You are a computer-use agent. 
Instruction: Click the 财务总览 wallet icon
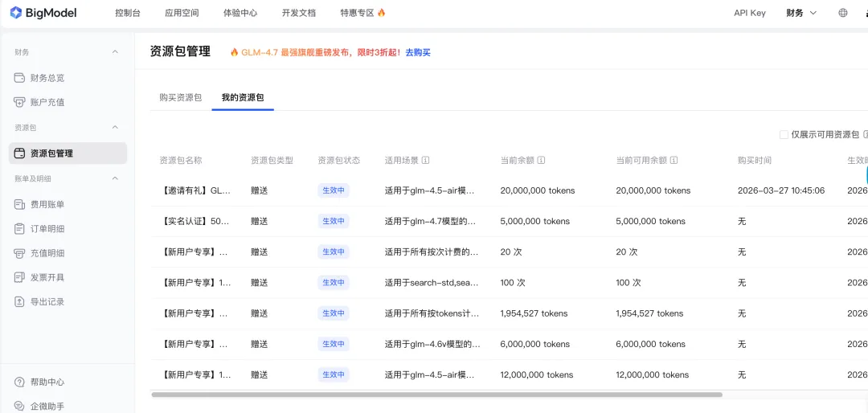point(19,77)
